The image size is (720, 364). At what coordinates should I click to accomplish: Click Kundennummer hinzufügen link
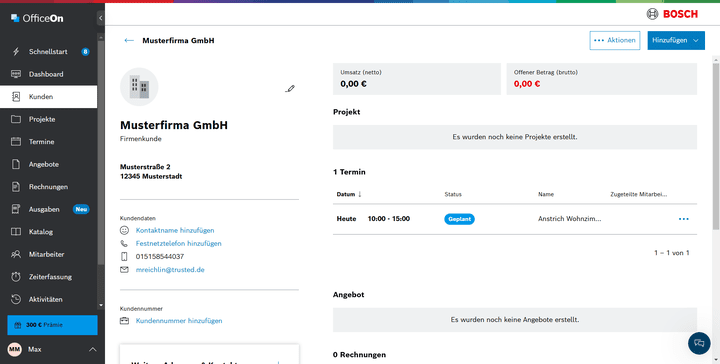point(179,321)
